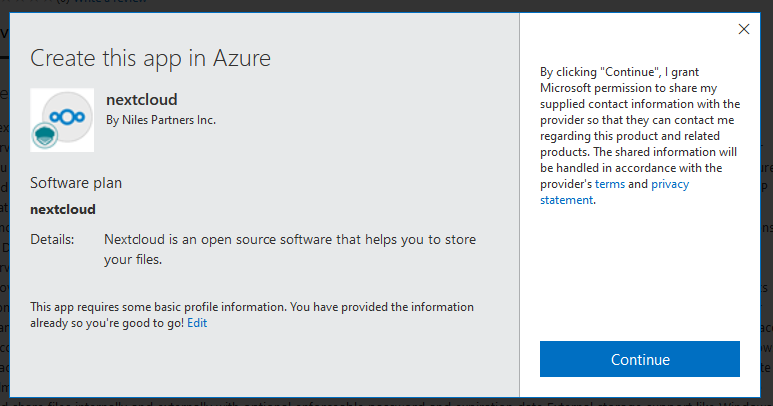Close the Create this app dialog
Viewport: 773px width, 406px height.
744,29
